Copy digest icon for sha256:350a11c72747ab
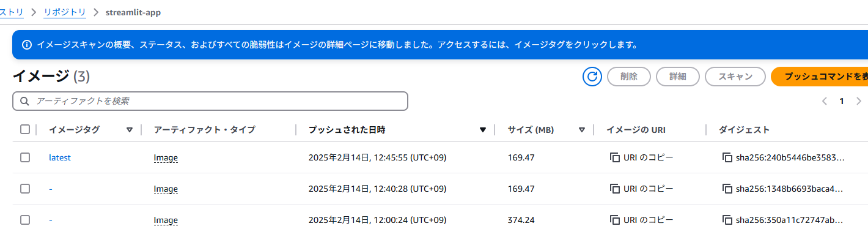Image resolution: width=868 pixels, height=245 pixels. 727,220
